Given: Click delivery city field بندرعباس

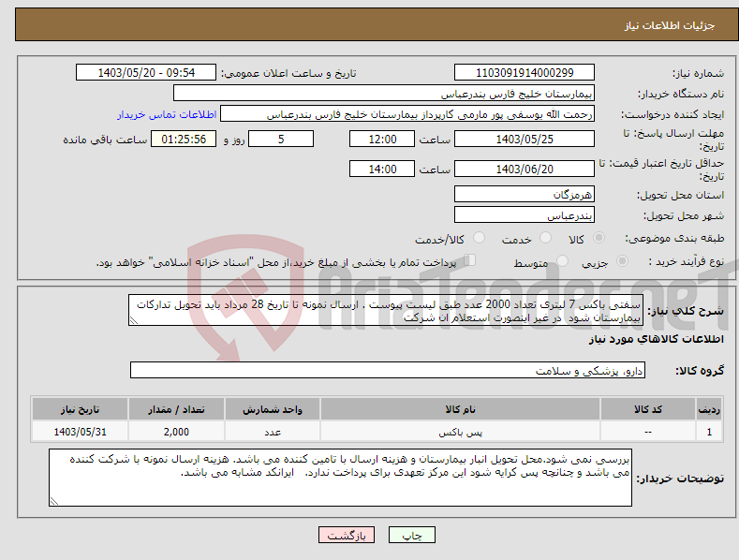Looking at the screenshot, I should (x=525, y=215).
